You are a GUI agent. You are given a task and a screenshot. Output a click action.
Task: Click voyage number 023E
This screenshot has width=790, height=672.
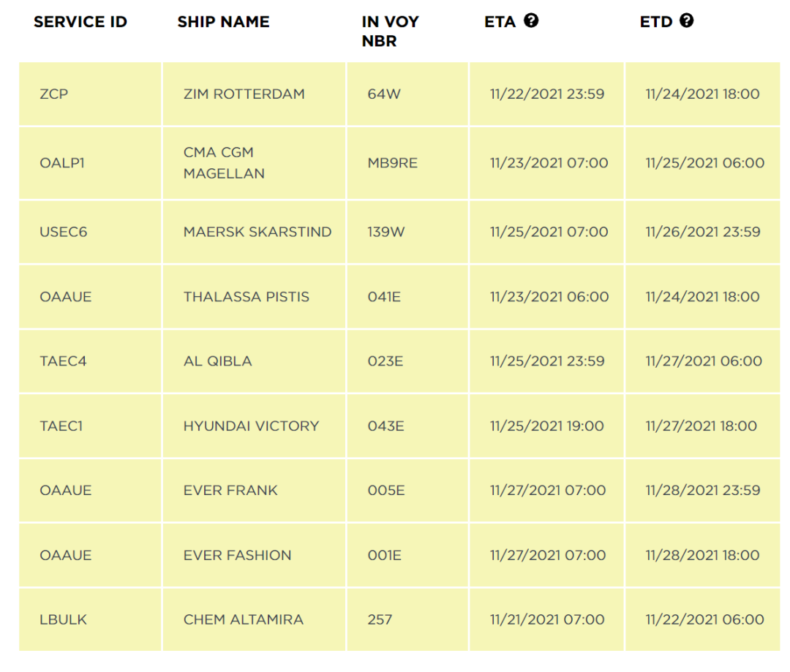click(x=385, y=362)
